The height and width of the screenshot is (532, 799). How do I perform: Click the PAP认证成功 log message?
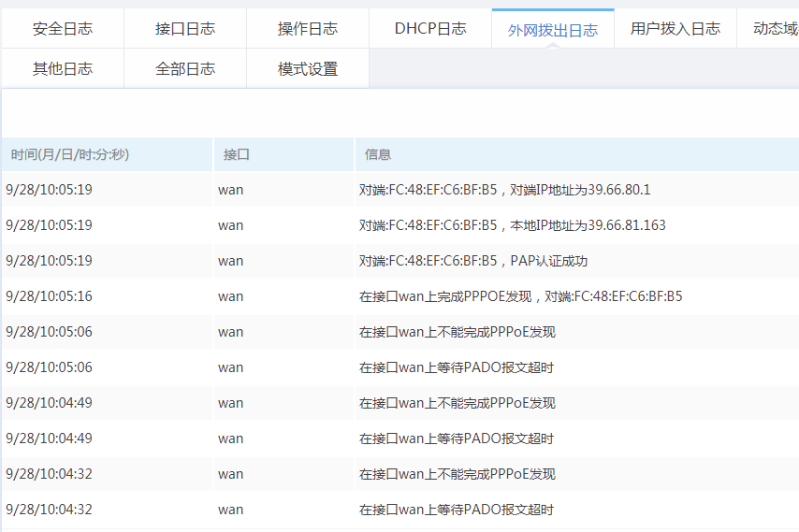click(x=473, y=261)
